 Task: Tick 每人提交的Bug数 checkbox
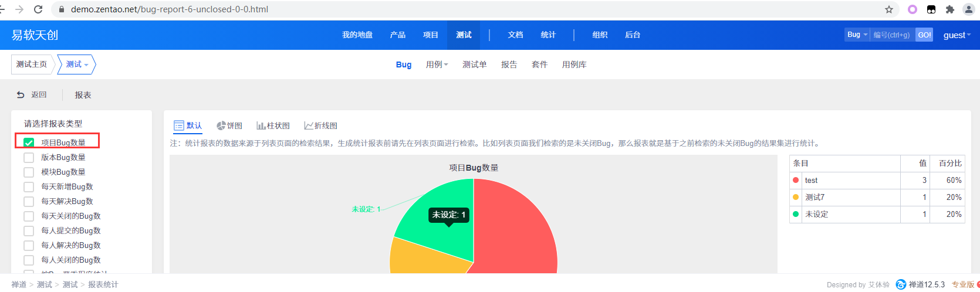[29, 230]
